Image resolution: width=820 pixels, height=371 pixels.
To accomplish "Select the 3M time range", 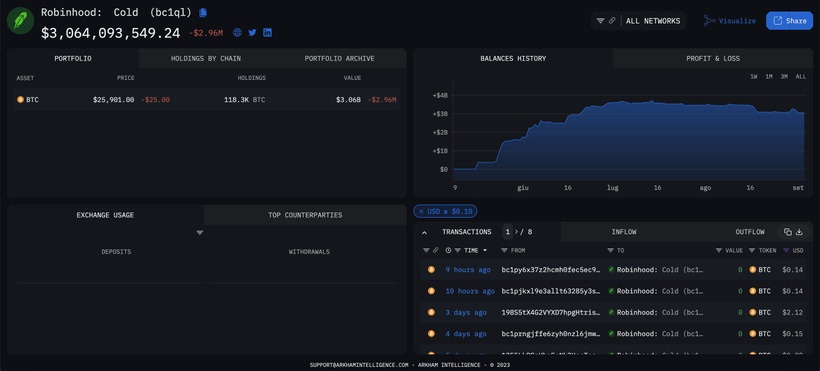I will 784,76.
